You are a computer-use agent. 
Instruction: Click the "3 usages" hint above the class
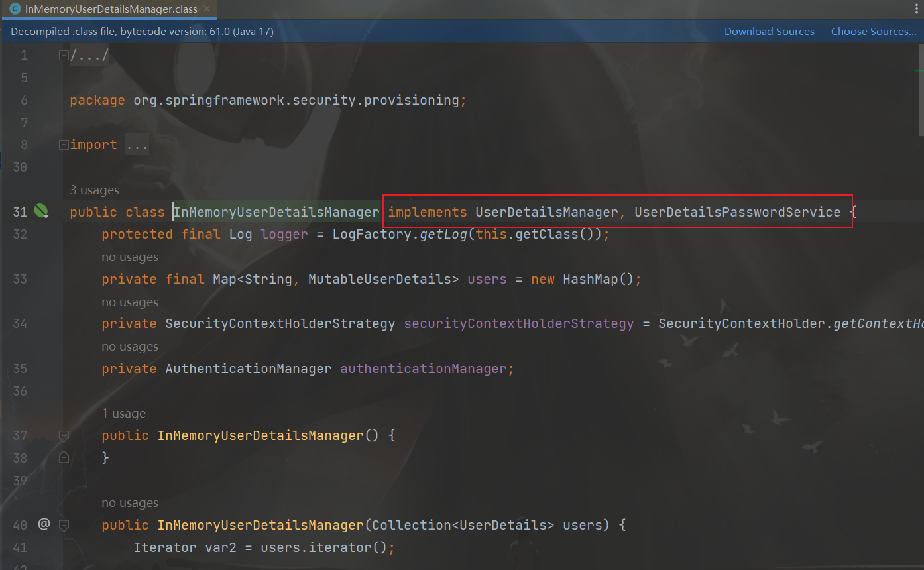(x=95, y=190)
